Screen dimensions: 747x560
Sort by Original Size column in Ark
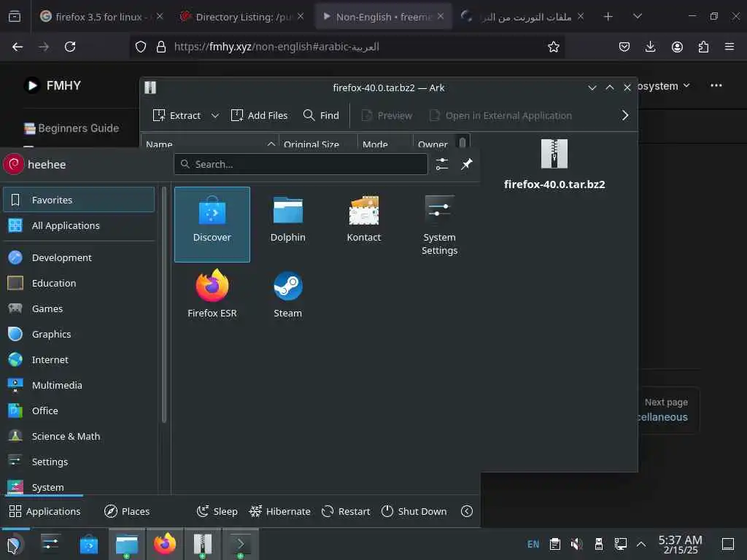[318, 144]
